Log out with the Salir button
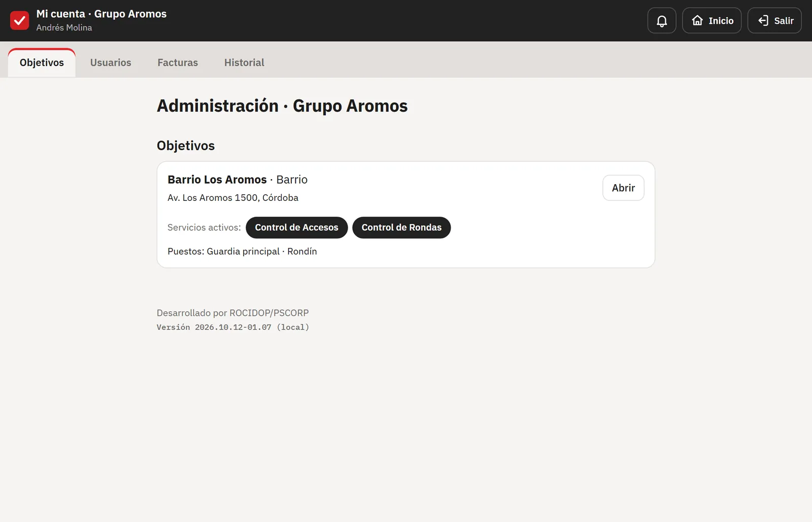812x522 pixels. [774, 21]
